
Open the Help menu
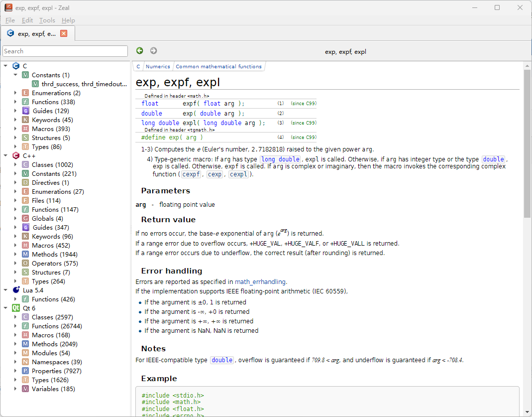click(68, 20)
